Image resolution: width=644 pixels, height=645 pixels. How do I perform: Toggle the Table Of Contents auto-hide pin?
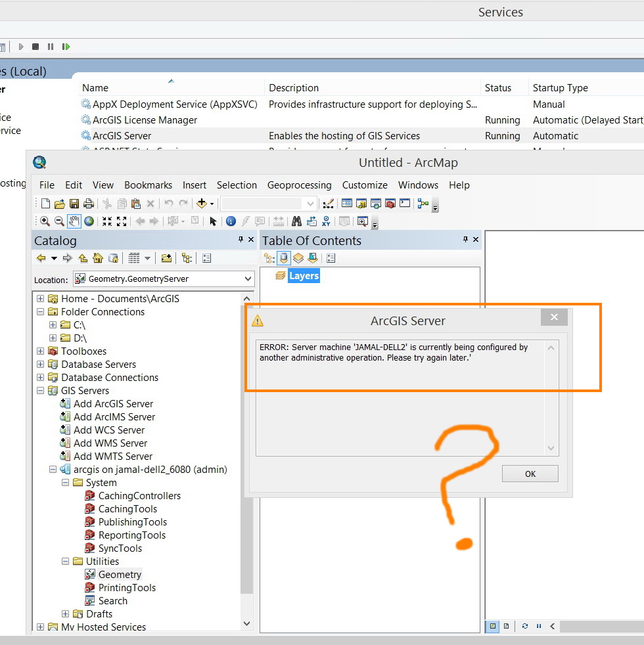point(465,239)
